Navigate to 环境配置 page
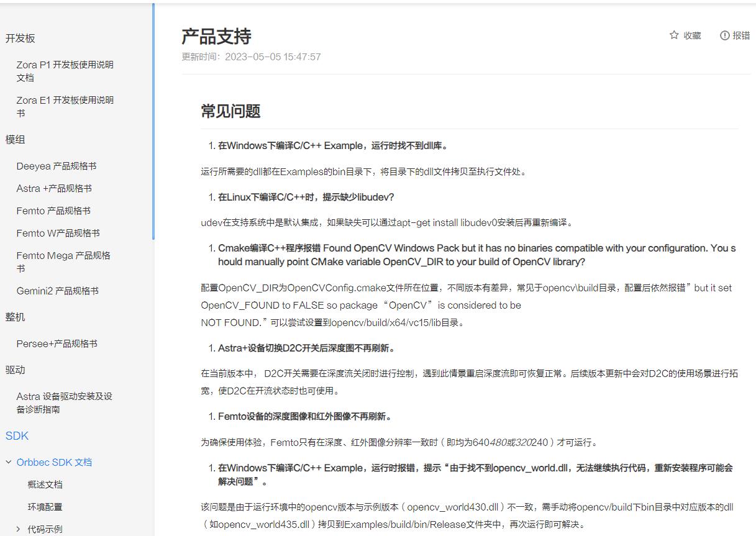The image size is (756, 536). coord(45,507)
